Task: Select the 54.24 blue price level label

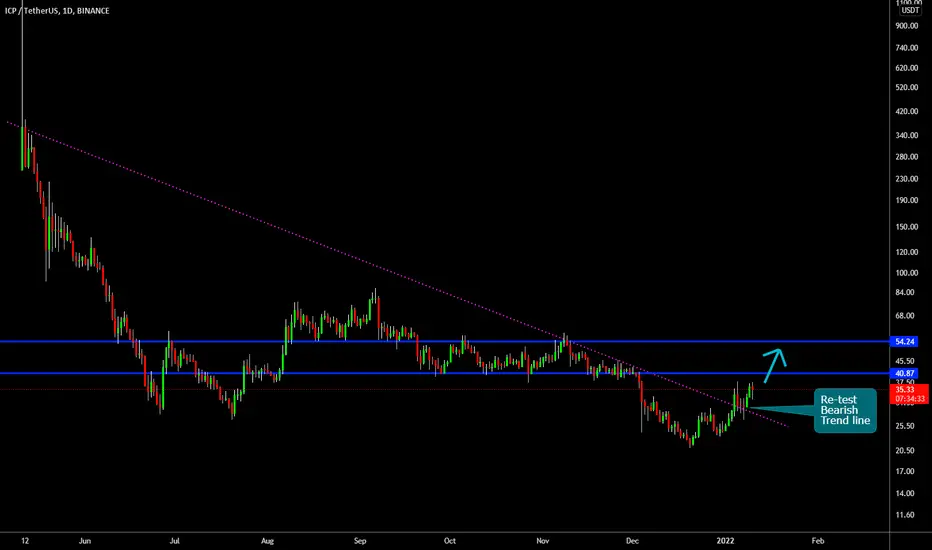Action: pyautogui.click(x=905, y=341)
